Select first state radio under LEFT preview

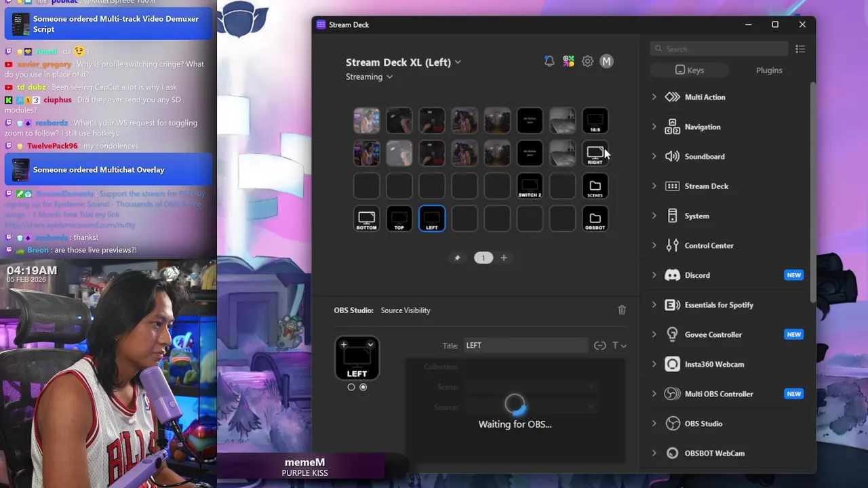tap(351, 387)
